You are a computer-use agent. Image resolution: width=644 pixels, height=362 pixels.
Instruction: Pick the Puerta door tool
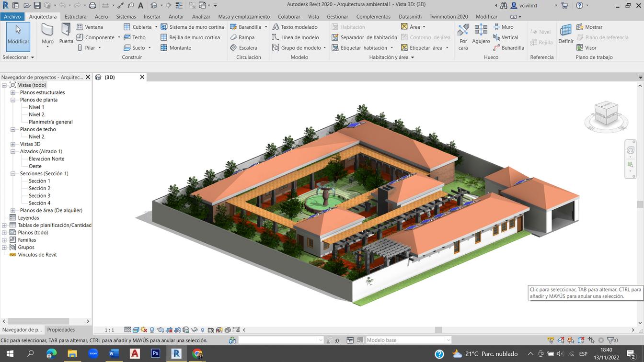click(x=66, y=34)
